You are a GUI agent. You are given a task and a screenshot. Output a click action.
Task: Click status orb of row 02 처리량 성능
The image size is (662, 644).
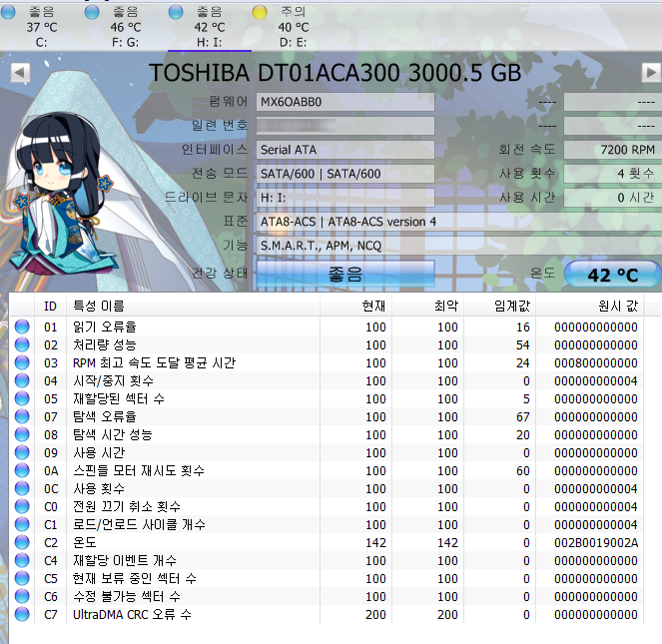[x=22, y=344]
